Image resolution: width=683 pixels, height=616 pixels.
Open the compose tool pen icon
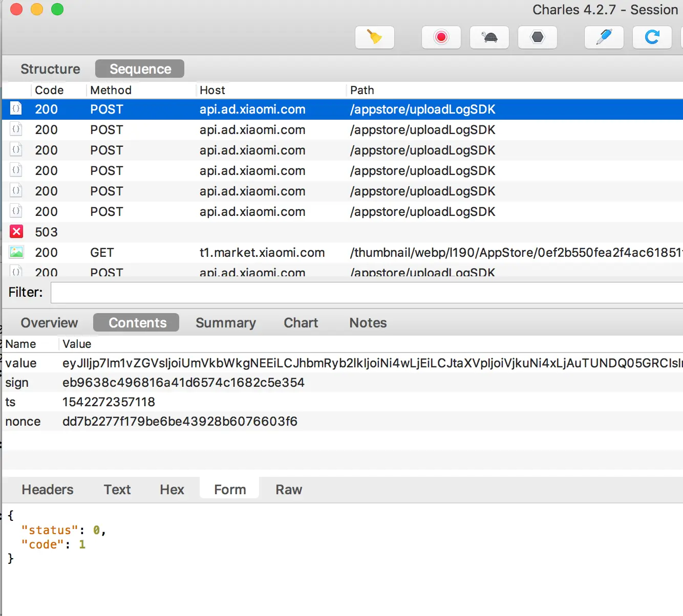(604, 37)
